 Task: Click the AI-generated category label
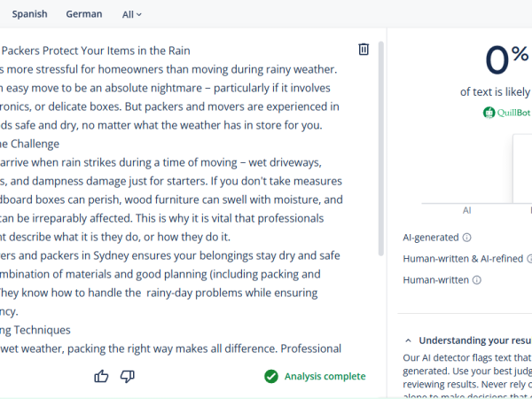click(x=431, y=238)
